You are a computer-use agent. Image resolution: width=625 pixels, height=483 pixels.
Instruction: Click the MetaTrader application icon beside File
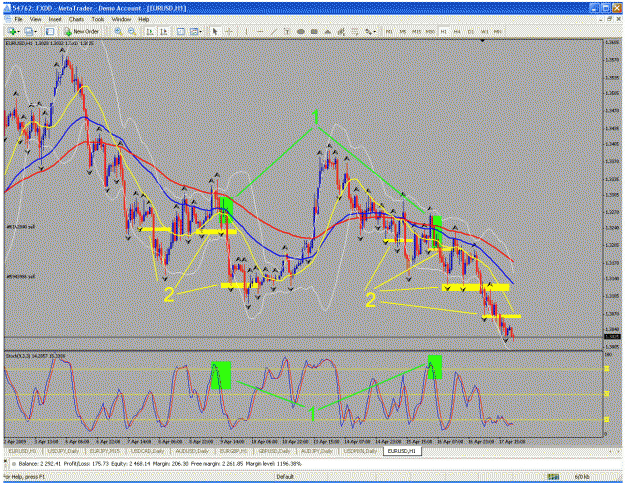point(8,19)
